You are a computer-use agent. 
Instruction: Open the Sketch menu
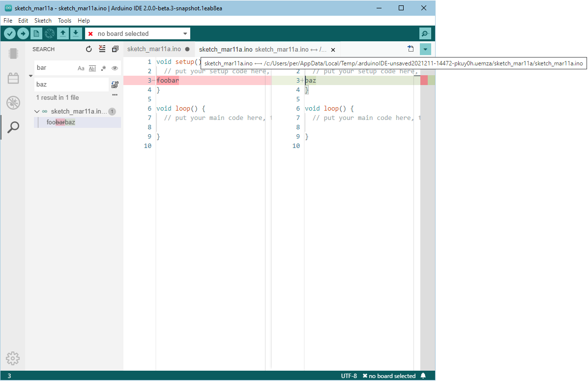point(43,21)
